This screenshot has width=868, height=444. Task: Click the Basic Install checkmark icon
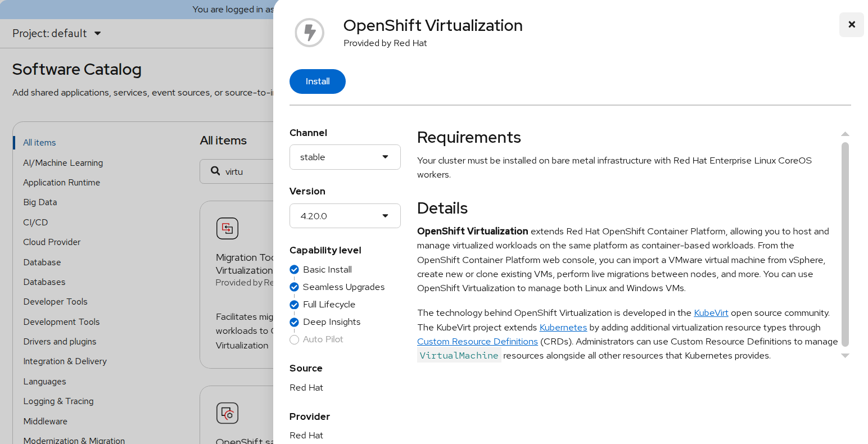pos(294,270)
